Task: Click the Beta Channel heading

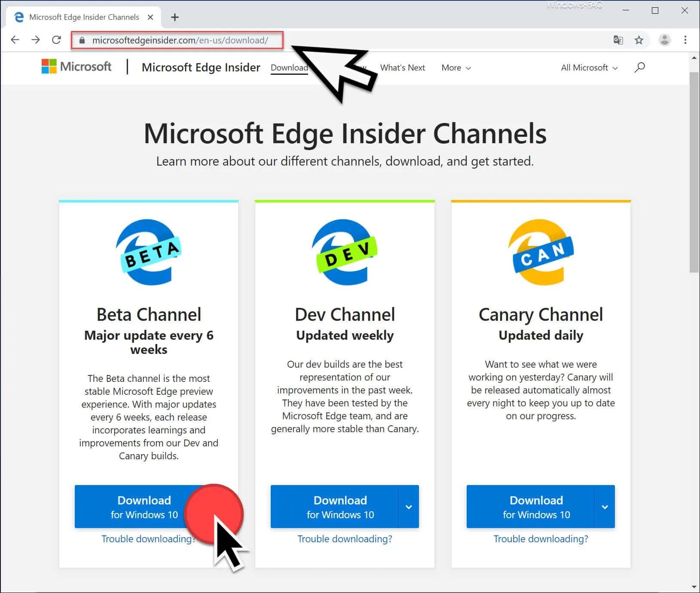Action: coord(149,314)
